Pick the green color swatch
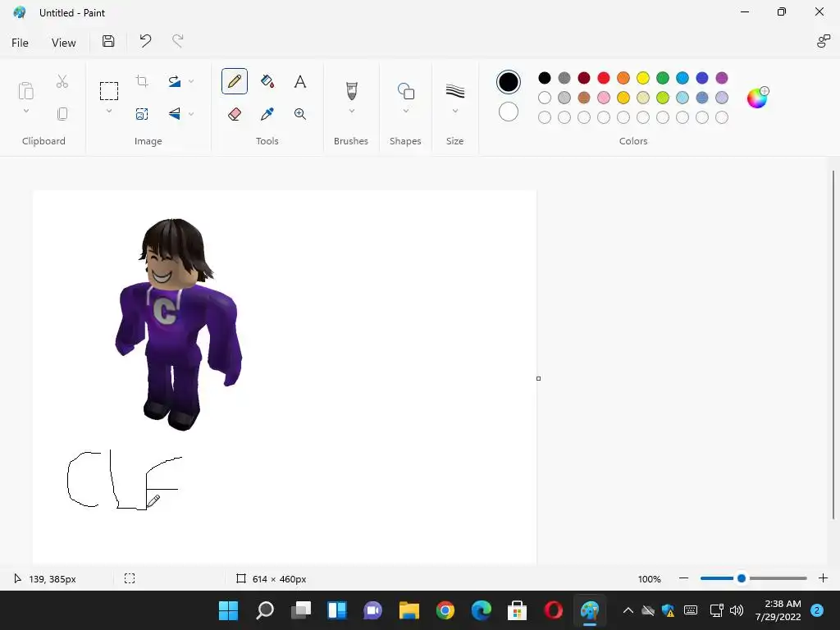This screenshot has width=840, height=630. pyautogui.click(x=663, y=78)
